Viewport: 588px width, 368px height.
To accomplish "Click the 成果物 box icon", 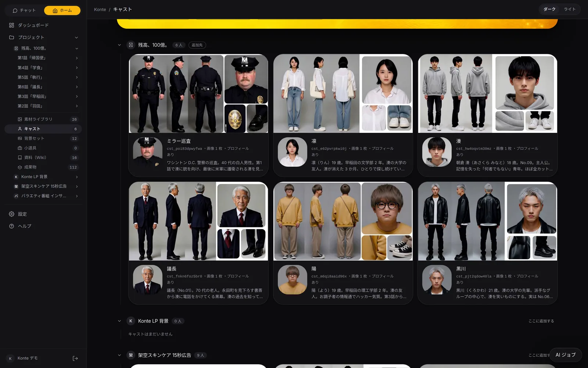I will pos(20,167).
